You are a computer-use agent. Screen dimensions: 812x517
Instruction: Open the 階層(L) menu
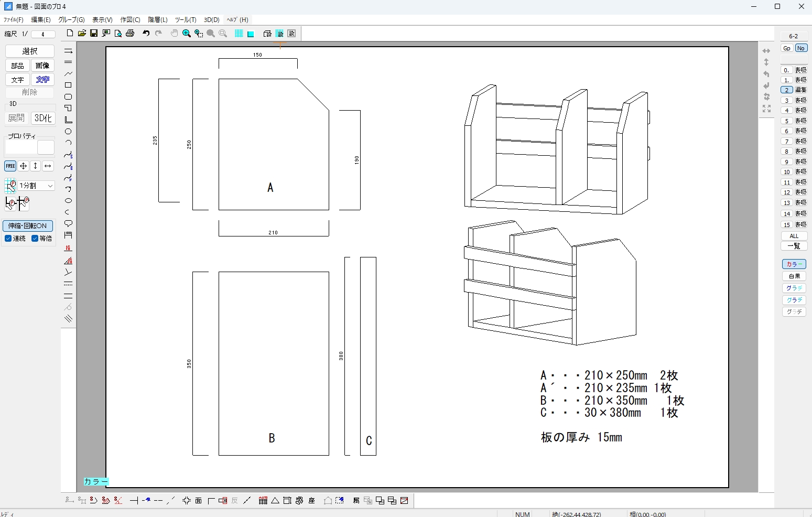(x=157, y=20)
